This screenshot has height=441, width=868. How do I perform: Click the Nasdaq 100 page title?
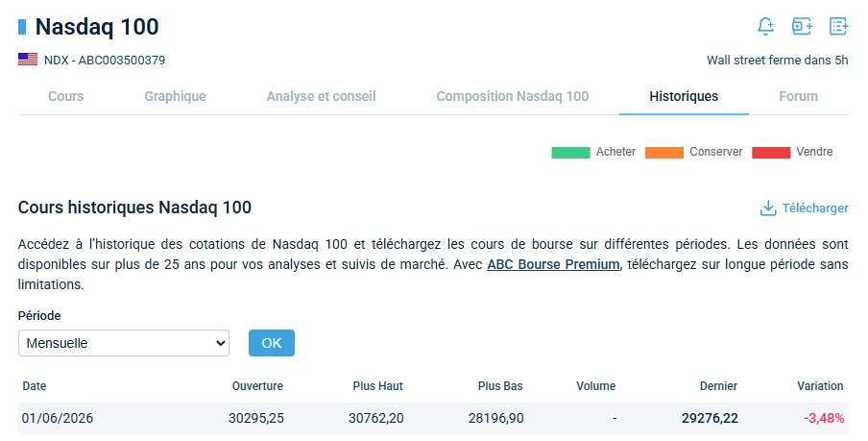pyautogui.click(x=97, y=27)
